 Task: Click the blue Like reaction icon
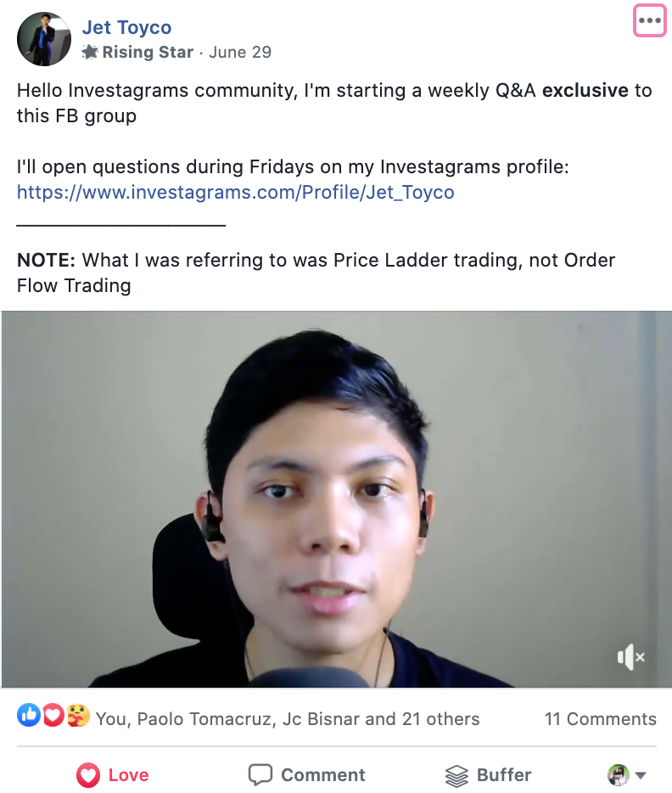tap(29, 715)
